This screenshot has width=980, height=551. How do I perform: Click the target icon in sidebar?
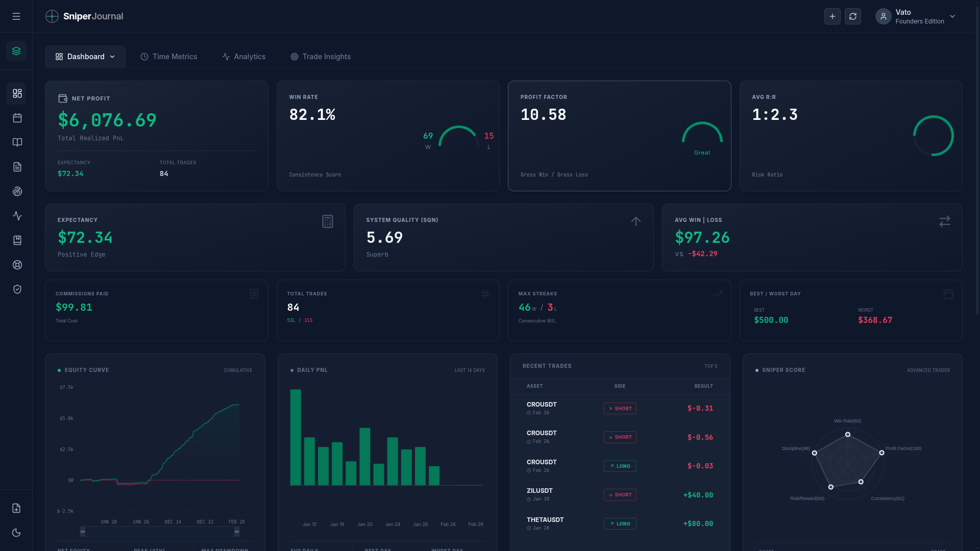[17, 191]
